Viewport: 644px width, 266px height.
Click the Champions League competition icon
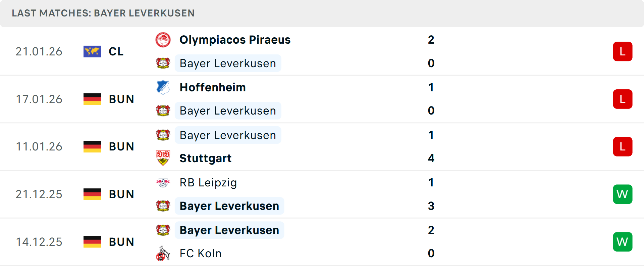[x=92, y=51]
